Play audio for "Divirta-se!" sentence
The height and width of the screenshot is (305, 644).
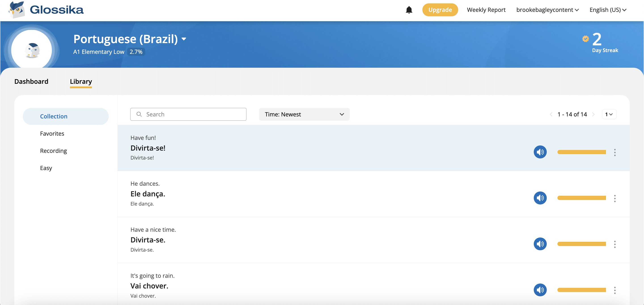point(540,152)
